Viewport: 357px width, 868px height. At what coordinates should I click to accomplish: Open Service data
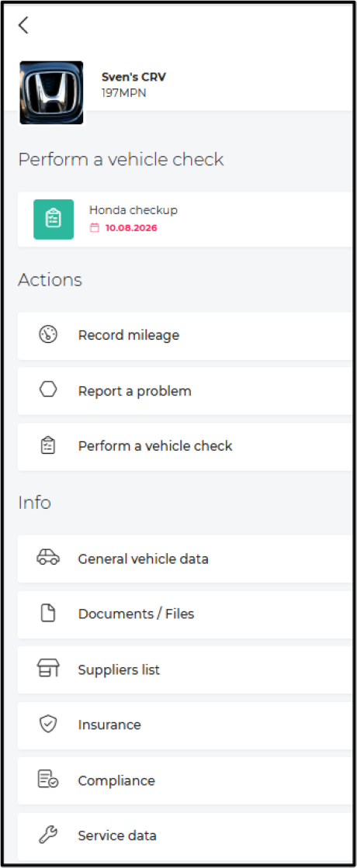tap(185, 836)
